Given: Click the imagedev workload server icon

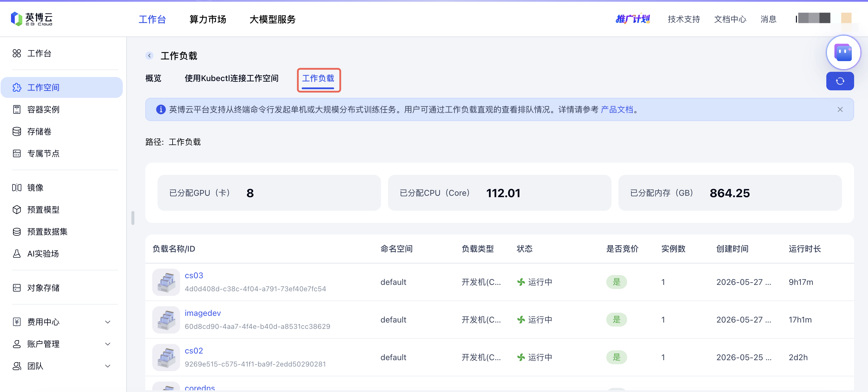Looking at the screenshot, I should 166,320.
